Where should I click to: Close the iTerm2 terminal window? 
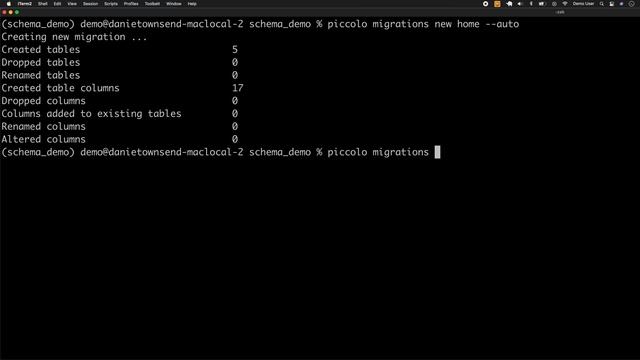4,12
